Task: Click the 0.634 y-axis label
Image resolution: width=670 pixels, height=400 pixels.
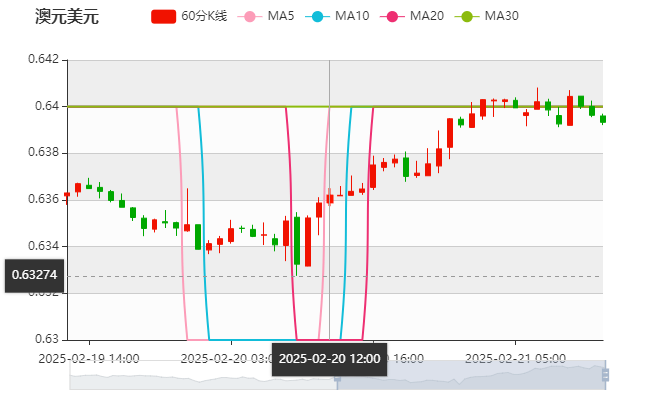Action: tap(44, 246)
